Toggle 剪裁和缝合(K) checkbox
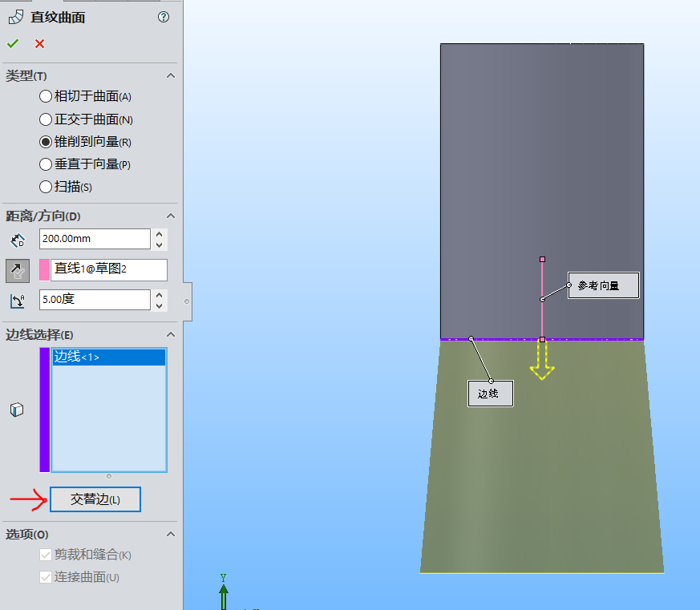Screen dimensions: 700x610 46,555
